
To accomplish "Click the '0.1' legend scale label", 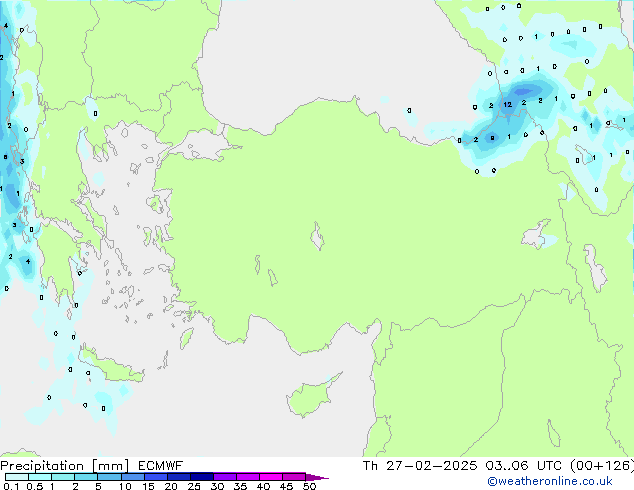I will coord(11,486).
